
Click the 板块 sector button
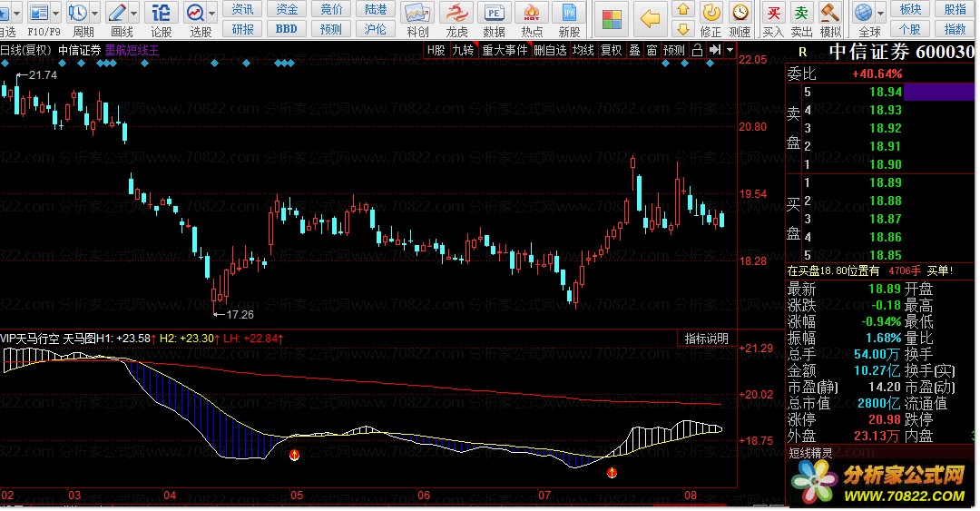pos(911,9)
